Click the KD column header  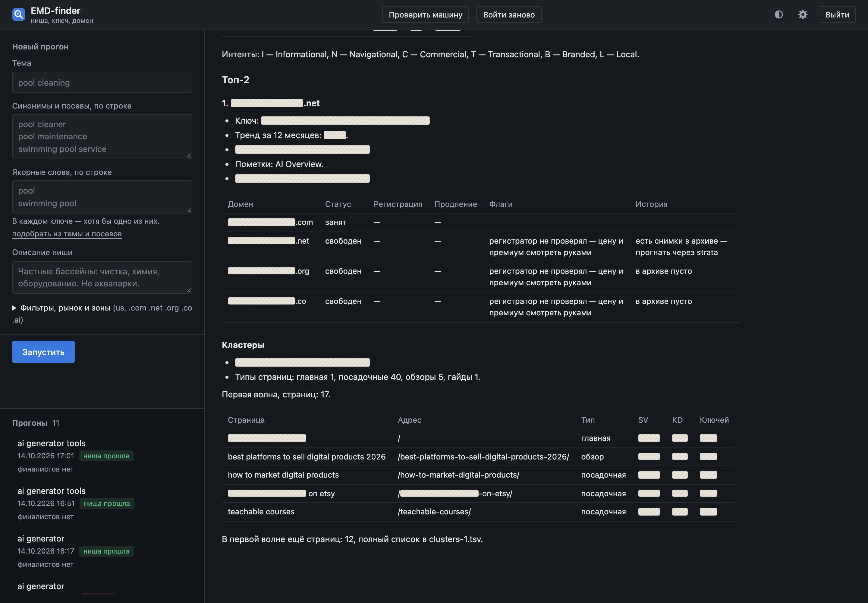tap(677, 420)
